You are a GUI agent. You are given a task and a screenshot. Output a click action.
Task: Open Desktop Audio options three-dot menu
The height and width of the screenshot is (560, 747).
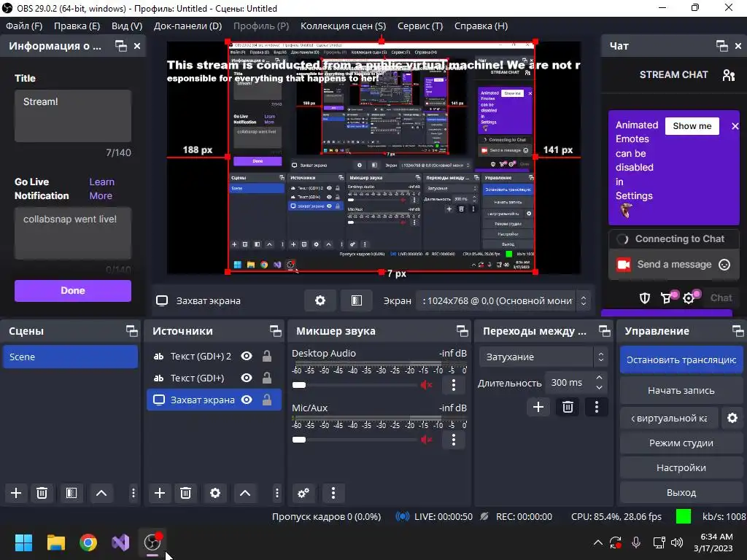pyautogui.click(x=454, y=385)
